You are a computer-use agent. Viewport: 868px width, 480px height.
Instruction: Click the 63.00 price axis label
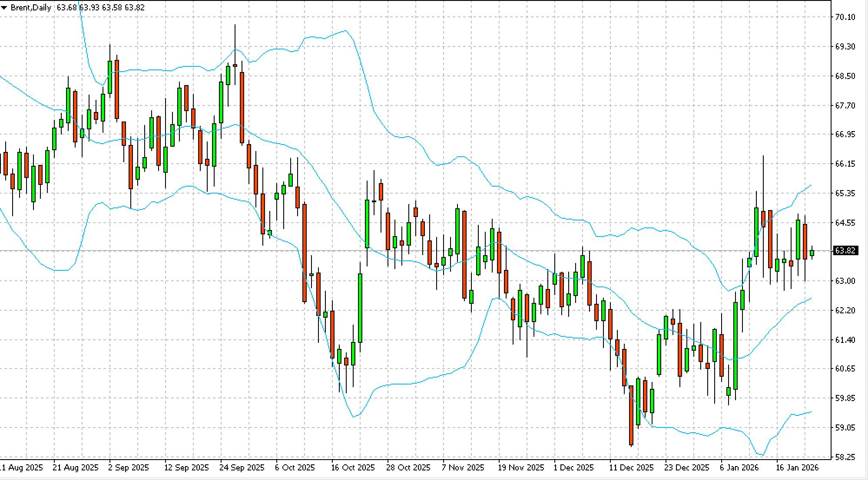845,281
